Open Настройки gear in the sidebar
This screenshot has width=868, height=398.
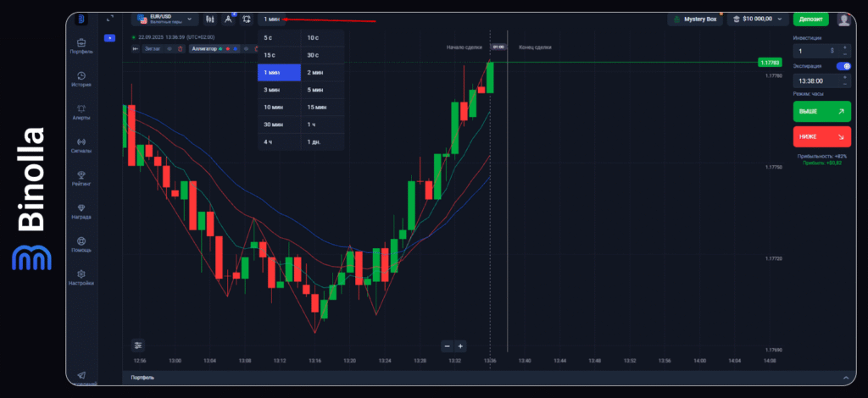coord(81,277)
